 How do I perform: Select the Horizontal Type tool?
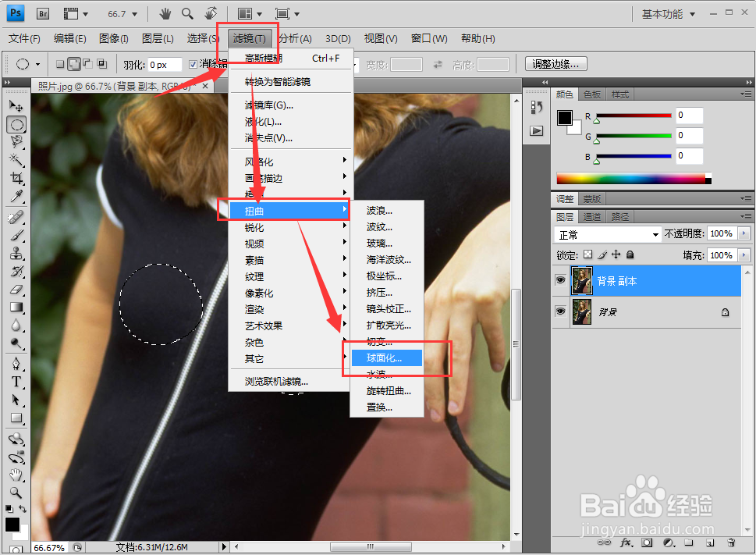[x=17, y=382]
